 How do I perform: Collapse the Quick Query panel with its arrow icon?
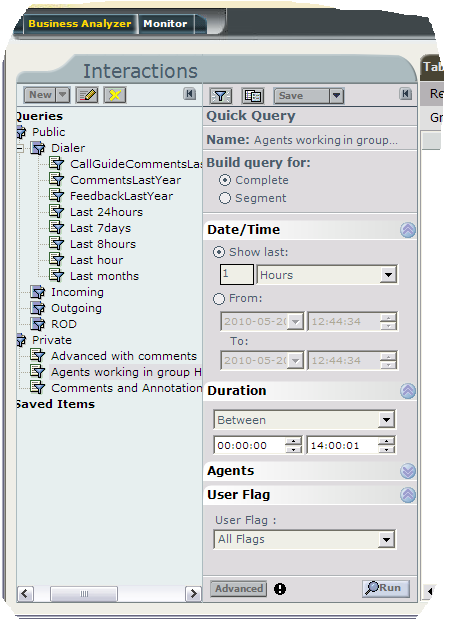coord(405,94)
